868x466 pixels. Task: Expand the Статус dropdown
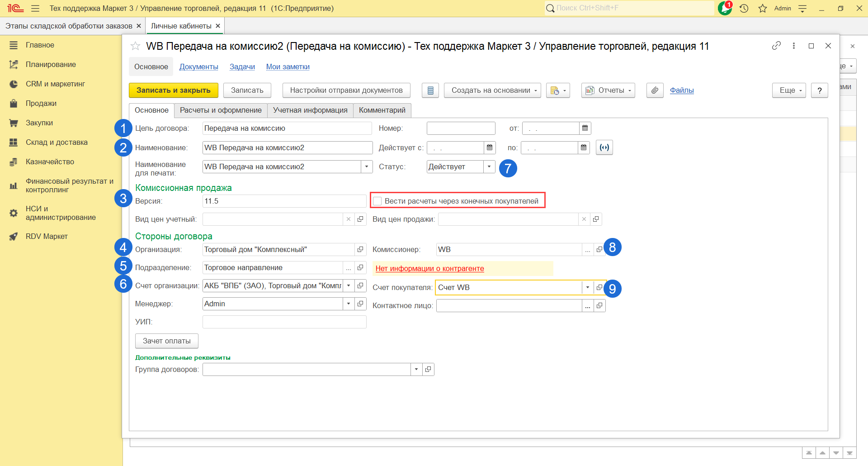tap(489, 167)
